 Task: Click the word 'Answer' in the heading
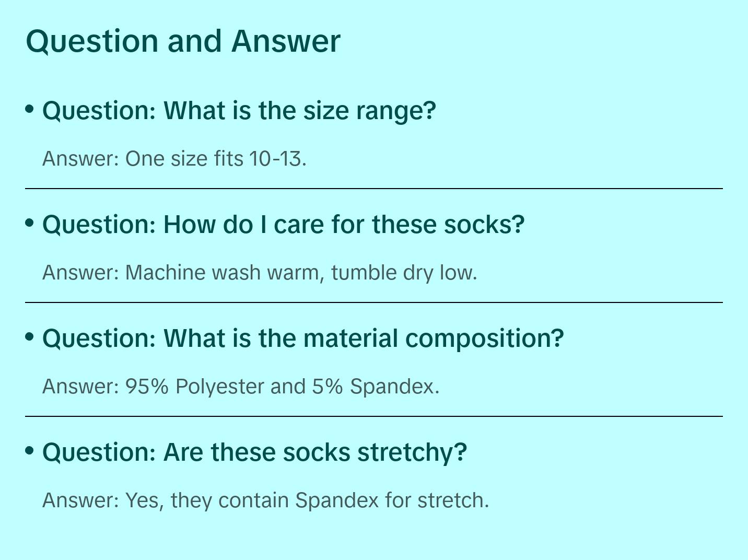point(286,41)
